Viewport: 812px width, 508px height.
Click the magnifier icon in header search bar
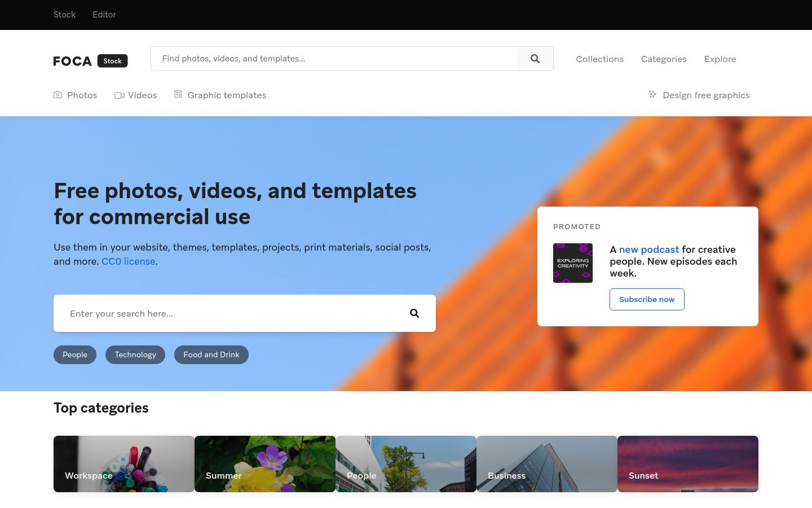pyautogui.click(x=535, y=59)
